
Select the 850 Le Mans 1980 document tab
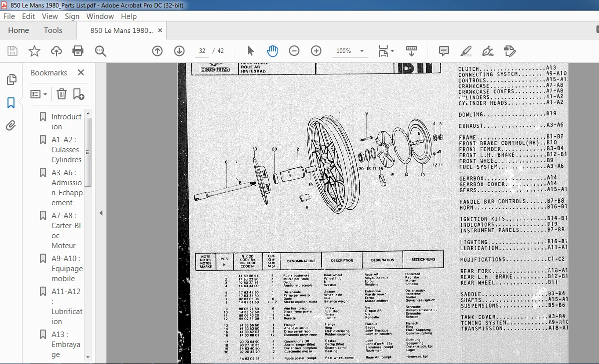(121, 30)
